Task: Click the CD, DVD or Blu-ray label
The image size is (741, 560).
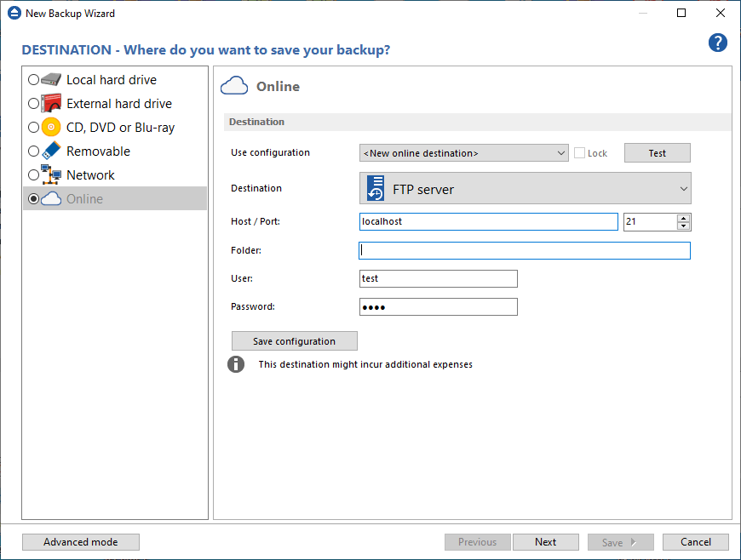Action: coord(120,128)
